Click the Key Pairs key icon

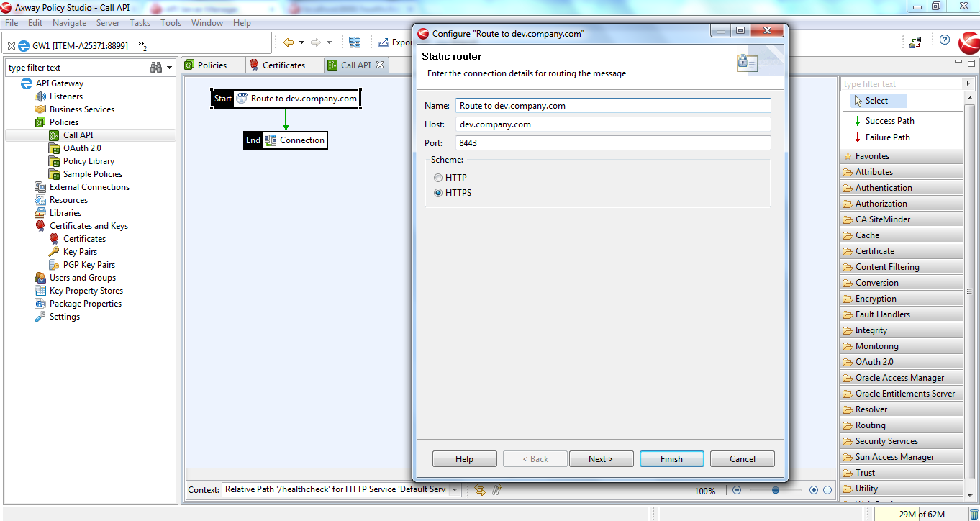point(54,252)
